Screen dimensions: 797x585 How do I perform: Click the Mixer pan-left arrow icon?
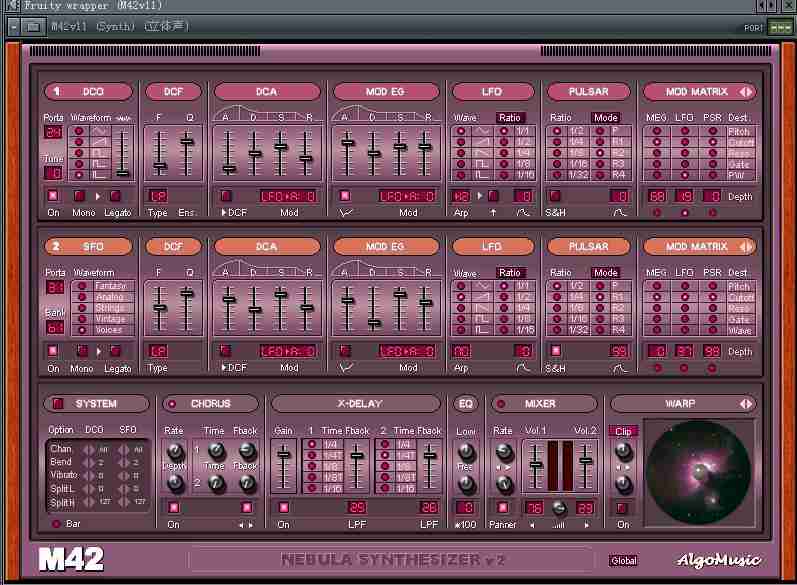[532, 525]
